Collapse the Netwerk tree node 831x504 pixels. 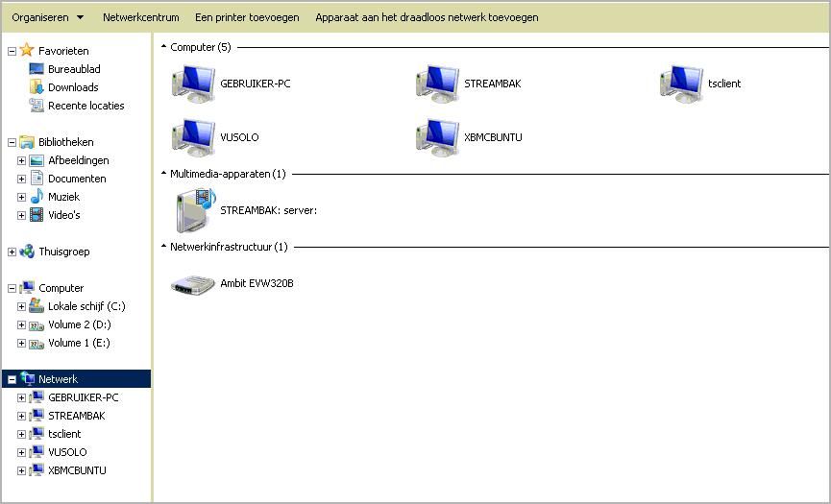tap(12, 379)
